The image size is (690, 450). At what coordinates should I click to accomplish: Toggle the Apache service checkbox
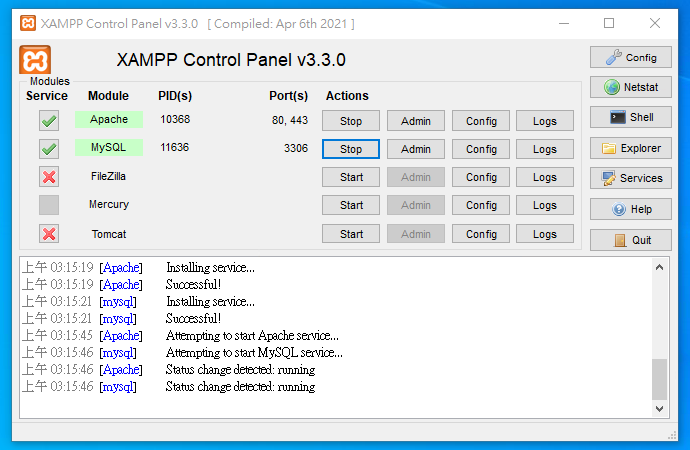[49, 121]
